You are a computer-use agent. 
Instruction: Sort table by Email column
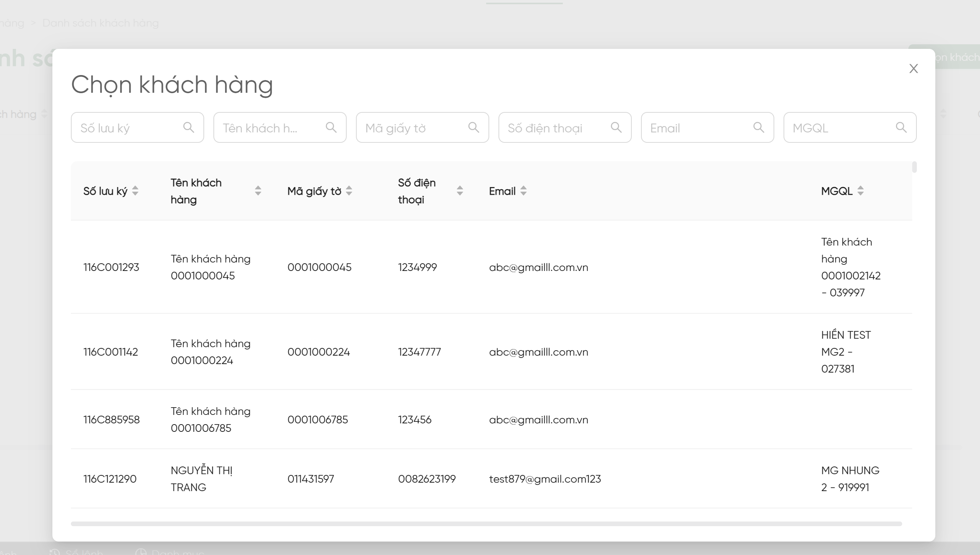point(523,191)
